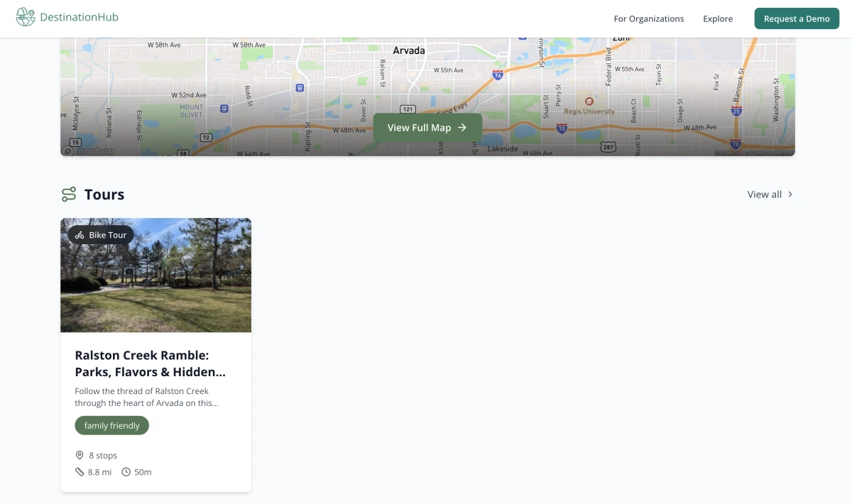Image resolution: width=852 pixels, height=504 pixels.
Task: Click the route 287 shield on map
Action: (608, 147)
